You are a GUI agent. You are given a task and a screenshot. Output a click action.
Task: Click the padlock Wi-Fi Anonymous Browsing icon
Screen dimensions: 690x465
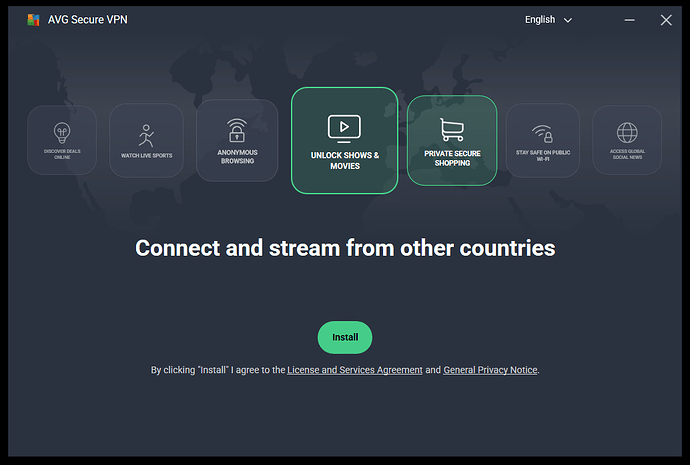coord(236,130)
